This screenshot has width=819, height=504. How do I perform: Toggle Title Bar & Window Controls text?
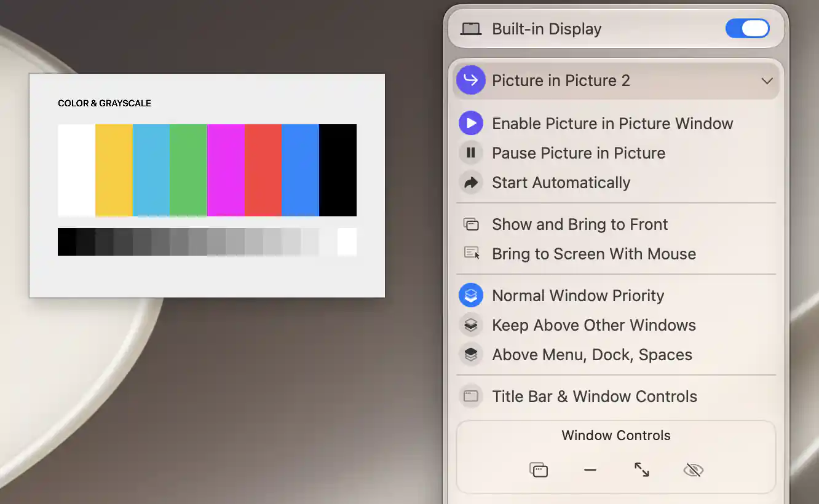[x=595, y=396]
